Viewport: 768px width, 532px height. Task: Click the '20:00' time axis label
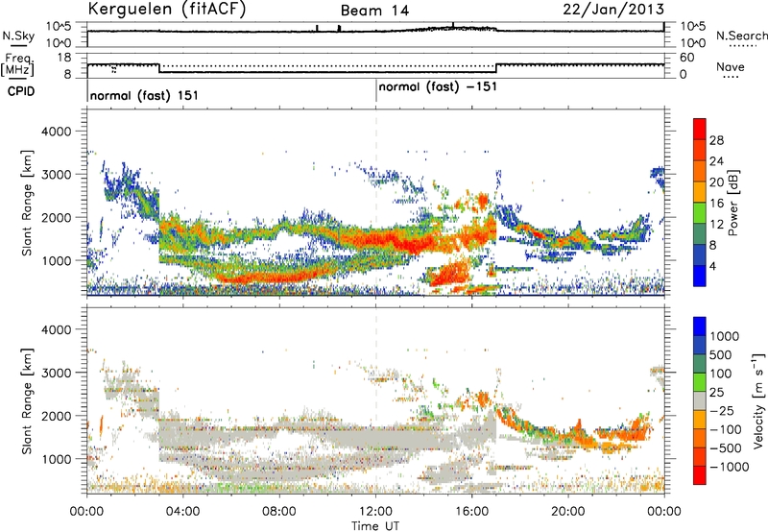tap(568, 512)
